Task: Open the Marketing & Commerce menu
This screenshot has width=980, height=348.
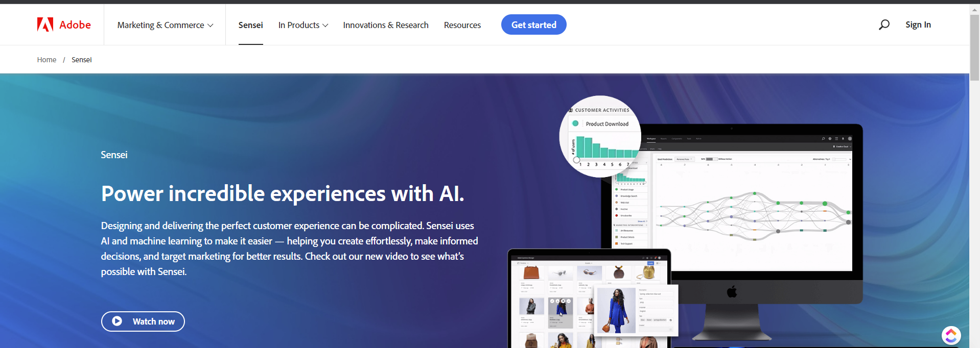Action: click(x=165, y=25)
